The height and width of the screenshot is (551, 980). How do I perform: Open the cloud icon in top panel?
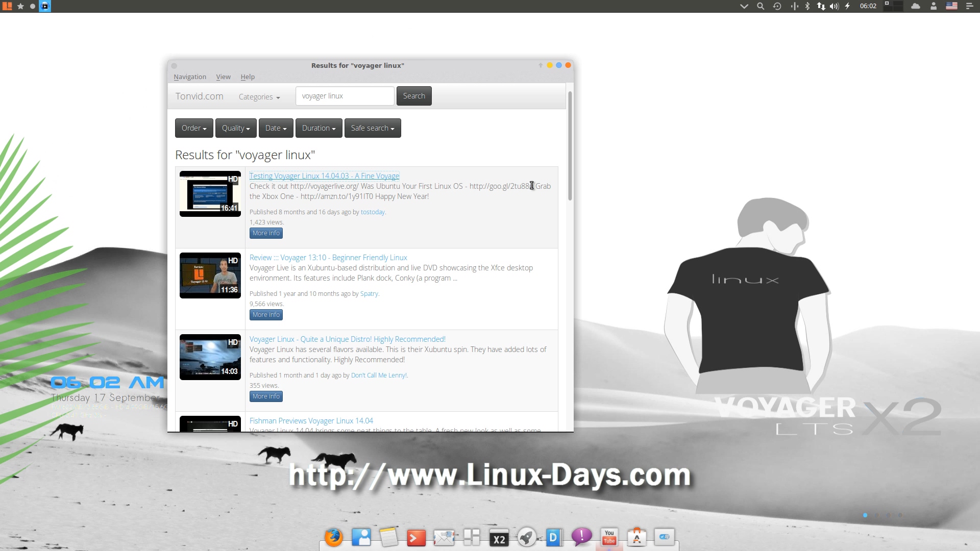[x=916, y=6]
